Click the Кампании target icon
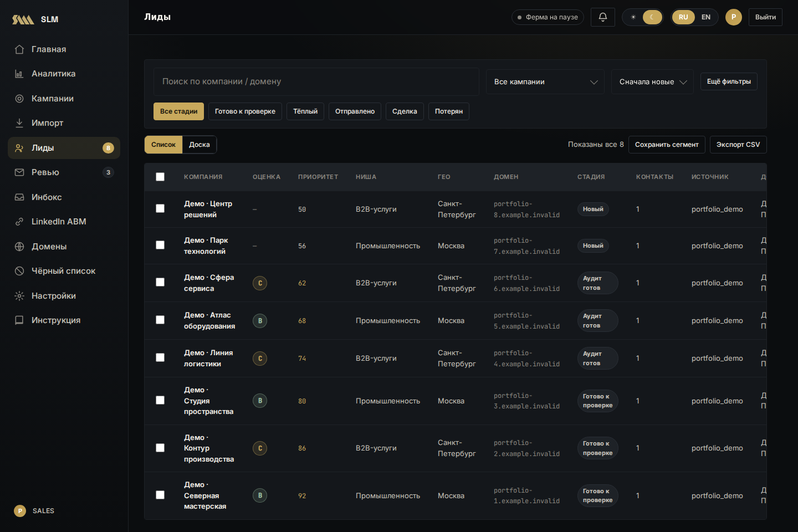 (19, 99)
